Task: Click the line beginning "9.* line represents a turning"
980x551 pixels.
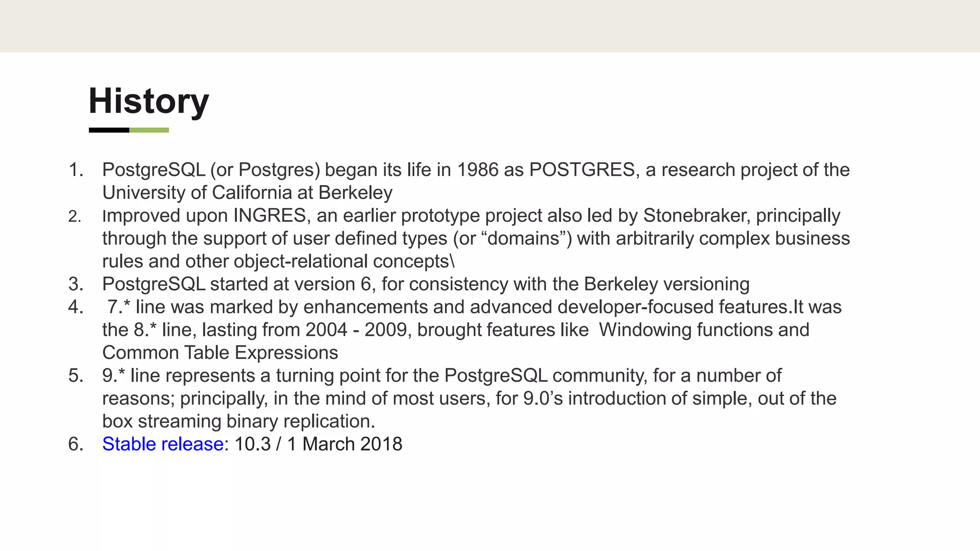Action: (441, 376)
